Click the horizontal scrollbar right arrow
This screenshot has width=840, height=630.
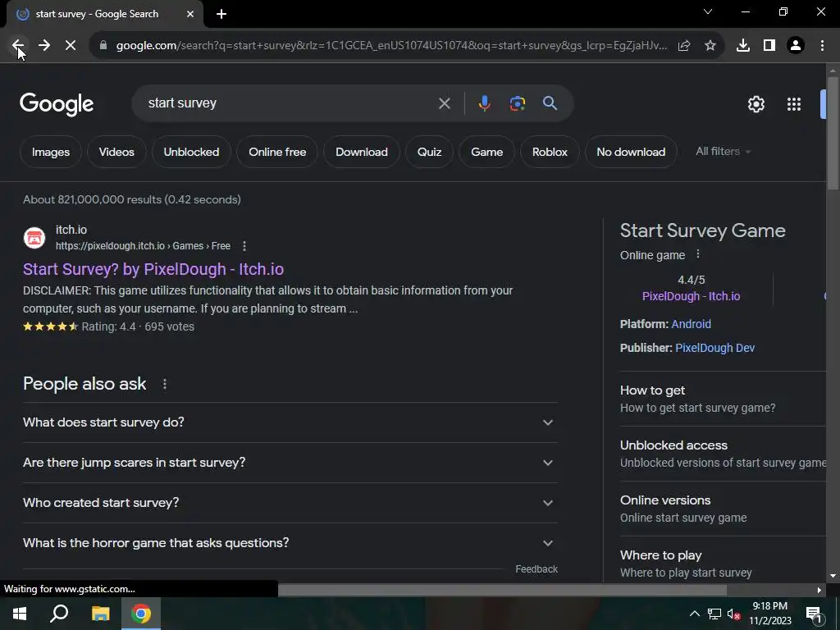tap(819, 590)
